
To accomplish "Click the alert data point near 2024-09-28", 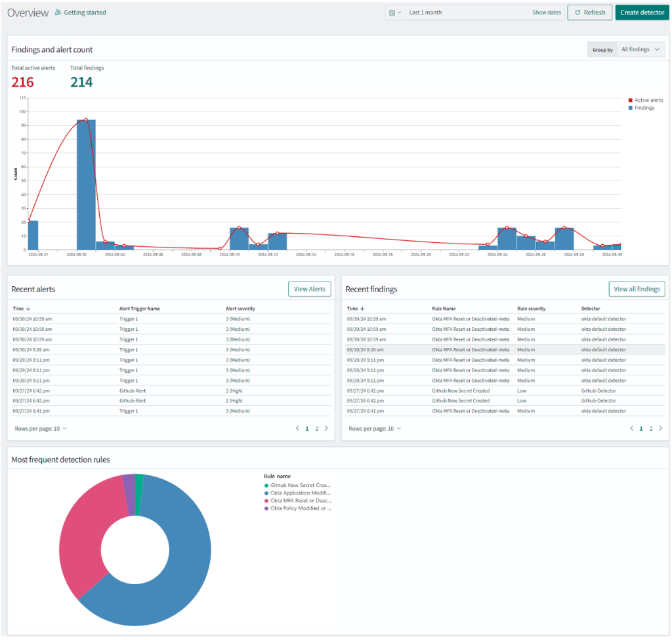I will (564, 228).
